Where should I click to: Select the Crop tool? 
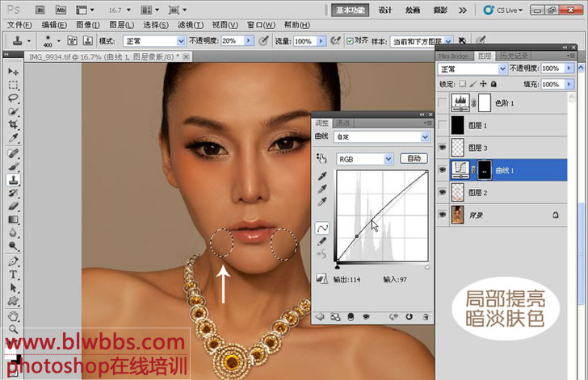click(x=13, y=124)
